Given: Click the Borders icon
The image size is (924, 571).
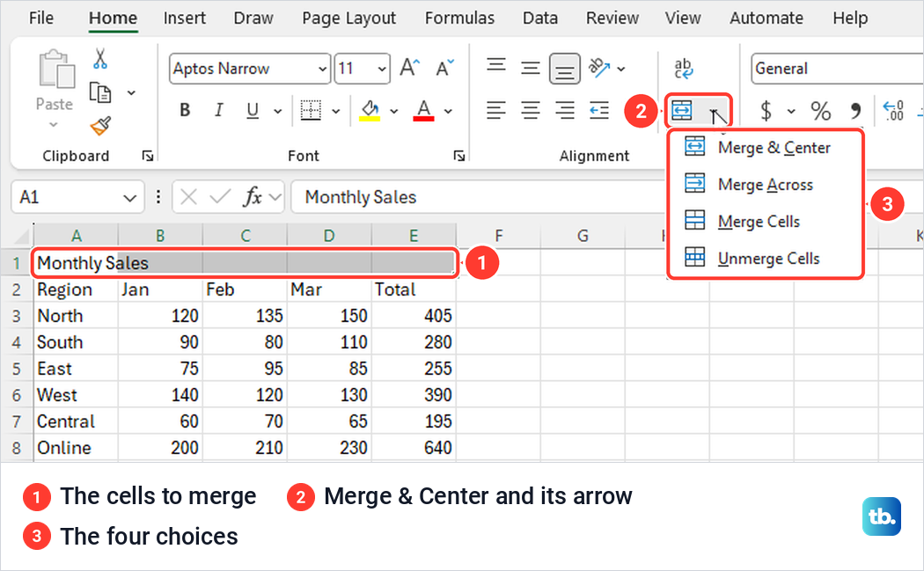Looking at the screenshot, I should click(x=311, y=110).
